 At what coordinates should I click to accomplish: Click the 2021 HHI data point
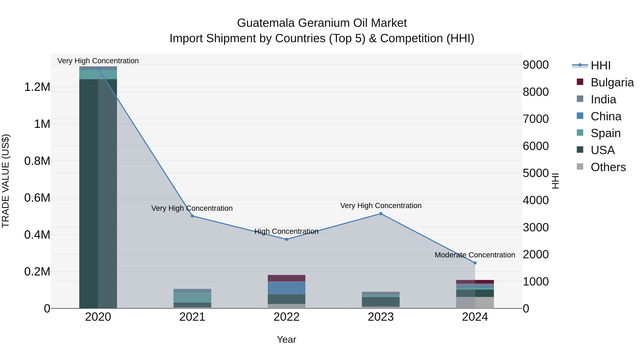(192, 216)
